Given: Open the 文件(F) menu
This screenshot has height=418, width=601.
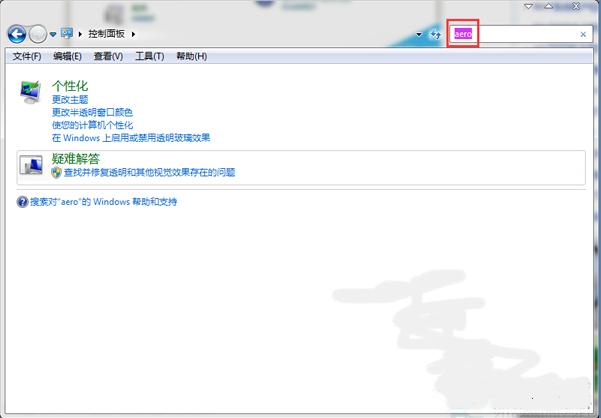Looking at the screenshot, I should click(x=27, y=56).
